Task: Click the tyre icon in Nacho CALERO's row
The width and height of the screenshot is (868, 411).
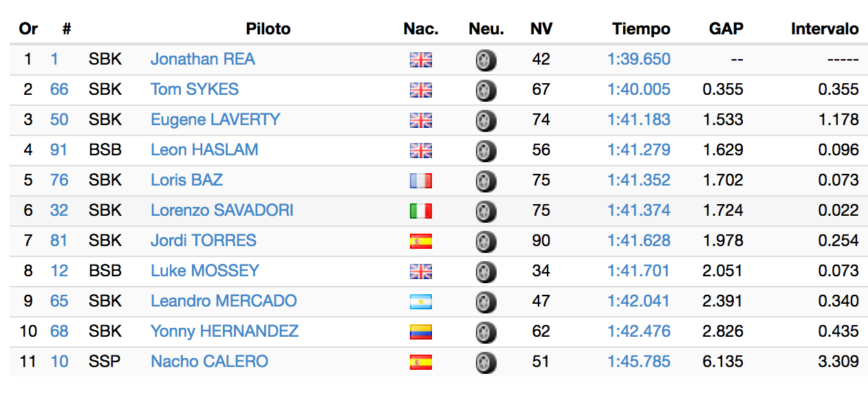Action: [x=486, y=363]
